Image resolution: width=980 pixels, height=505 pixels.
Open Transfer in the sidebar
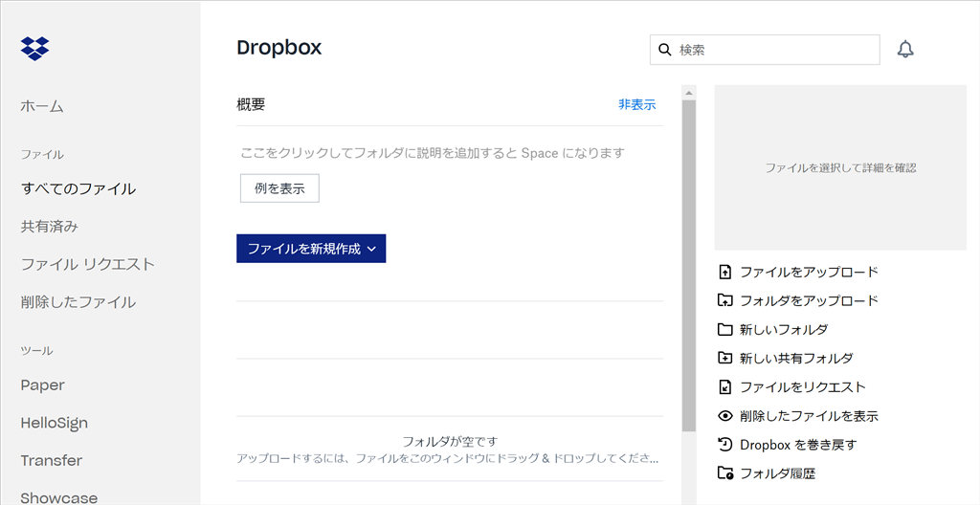[52, 461]
